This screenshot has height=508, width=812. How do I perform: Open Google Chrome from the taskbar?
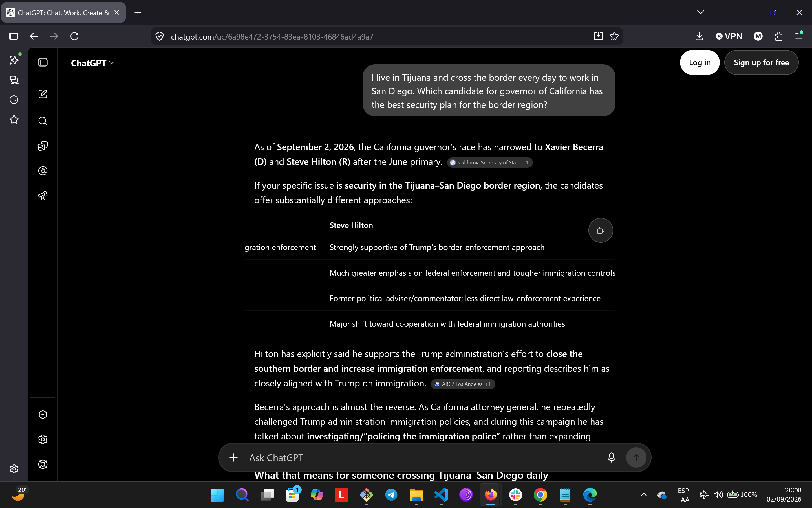tap(540, 494)
